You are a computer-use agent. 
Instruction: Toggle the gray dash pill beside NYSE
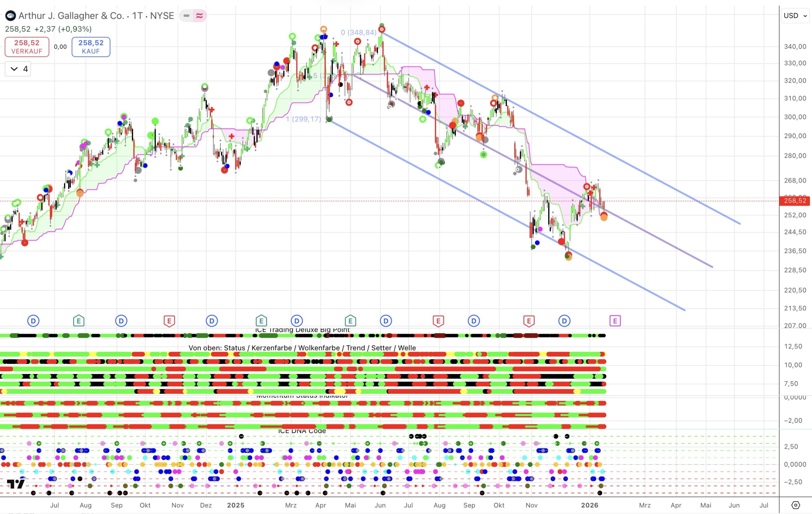point(186,16)
